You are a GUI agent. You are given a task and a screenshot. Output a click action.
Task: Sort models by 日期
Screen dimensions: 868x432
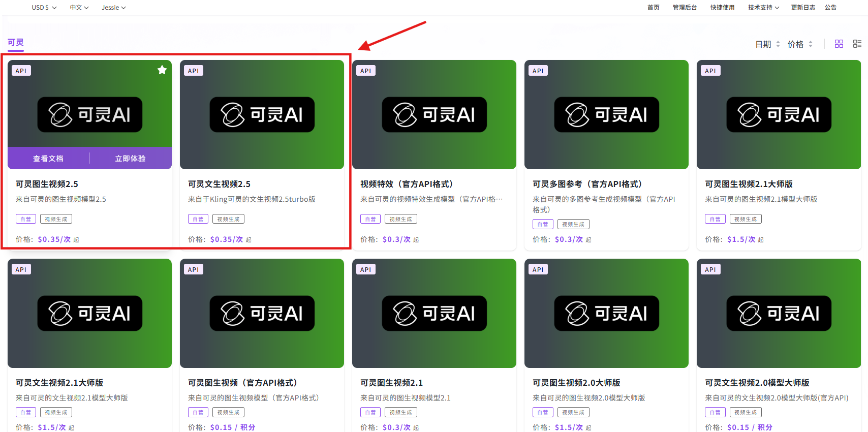pyautogui.click(x=767, y=44)
